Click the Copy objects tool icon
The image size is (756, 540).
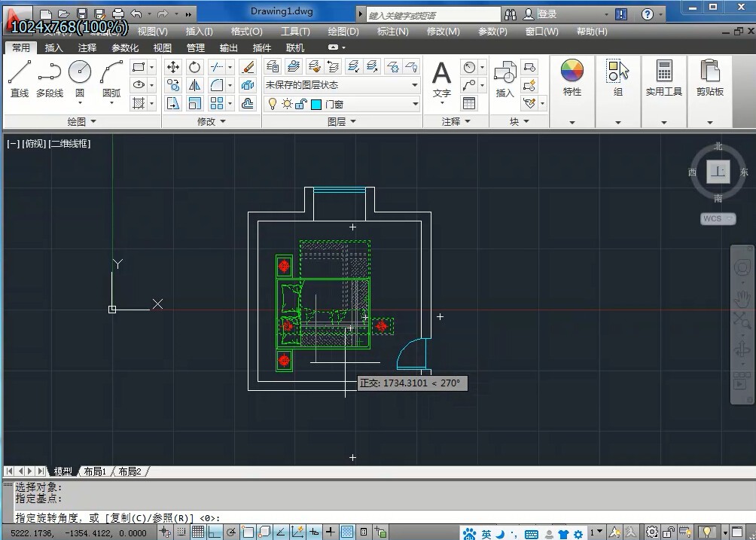[x=173, y=85]
